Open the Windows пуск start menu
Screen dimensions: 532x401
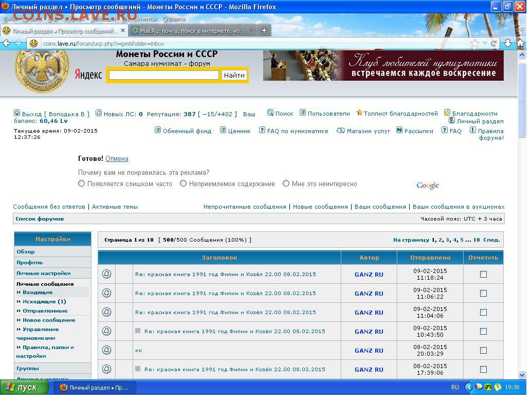(x=25, y=387)
